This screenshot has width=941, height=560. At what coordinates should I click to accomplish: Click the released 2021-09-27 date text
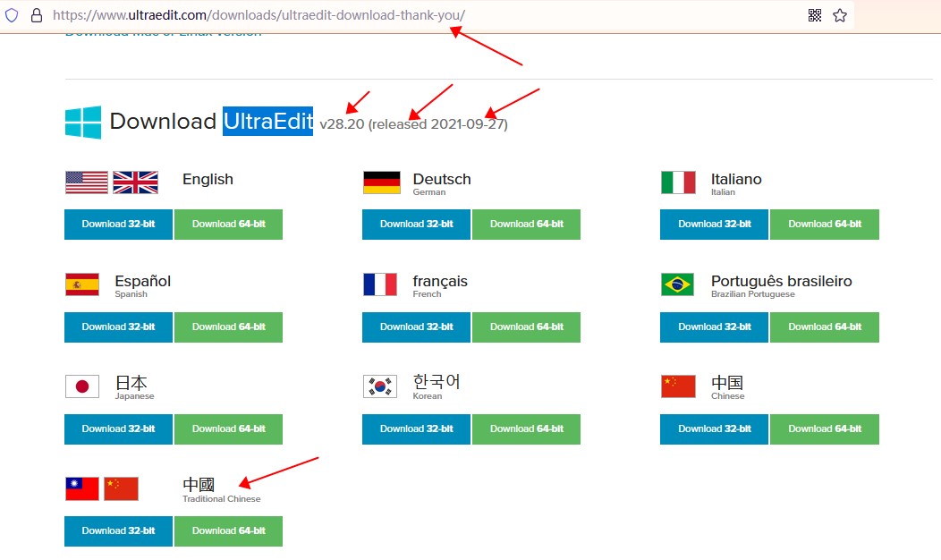(438, 124)
